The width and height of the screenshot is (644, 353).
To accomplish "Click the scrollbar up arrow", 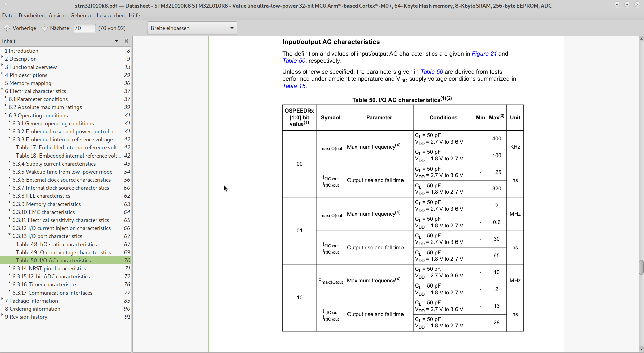I will 641,39.
